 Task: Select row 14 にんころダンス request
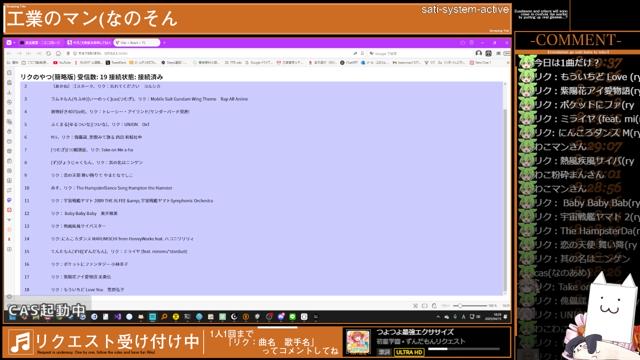pos(262,238)
